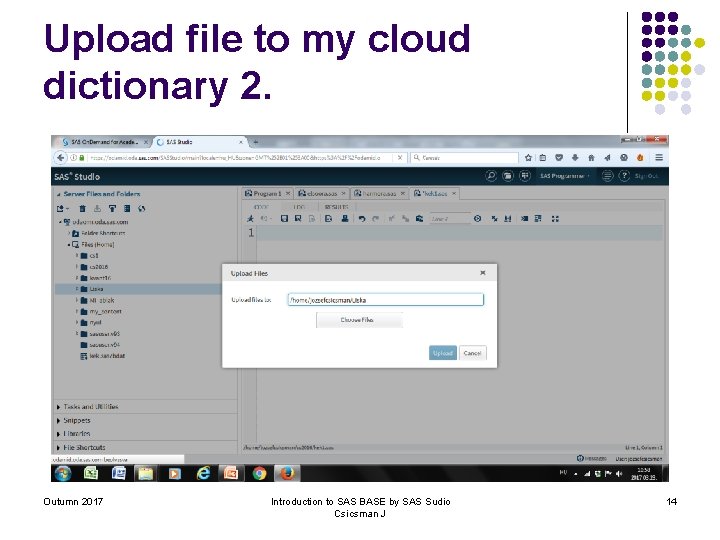Image resolution: width=720 pixels, height=540 pixels.
Task: Open the RESULTS sub-tab
Action: coord(337,207)
